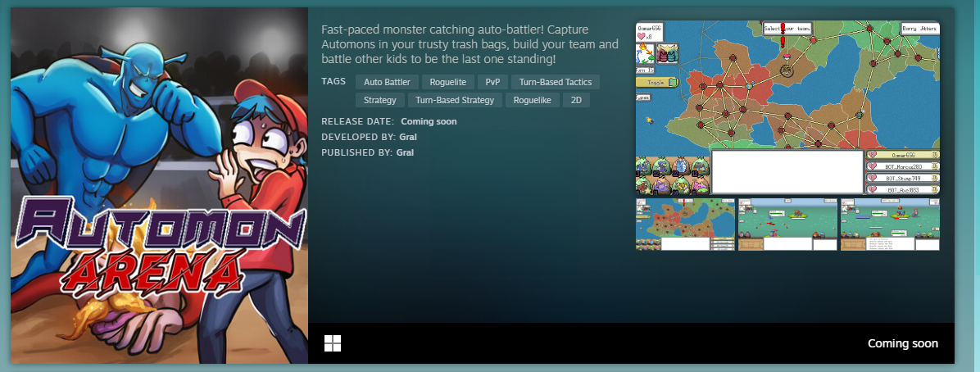The image size is (980, 372).
Task: Click the game description text
Action: (x=470, y=44)
